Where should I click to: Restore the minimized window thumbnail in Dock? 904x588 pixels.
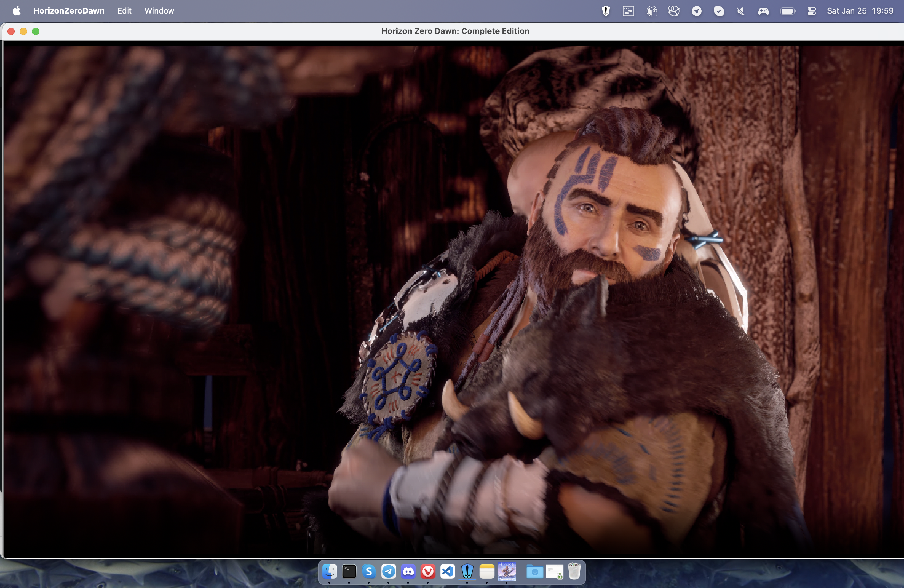pyautogui.click(x=555, y=571)
